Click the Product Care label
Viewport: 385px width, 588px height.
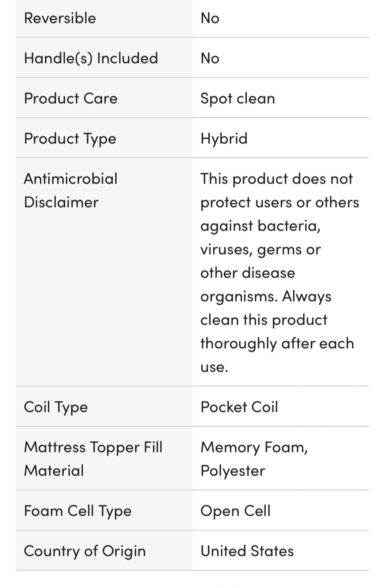pyautogui.click(x=71, y=98)
